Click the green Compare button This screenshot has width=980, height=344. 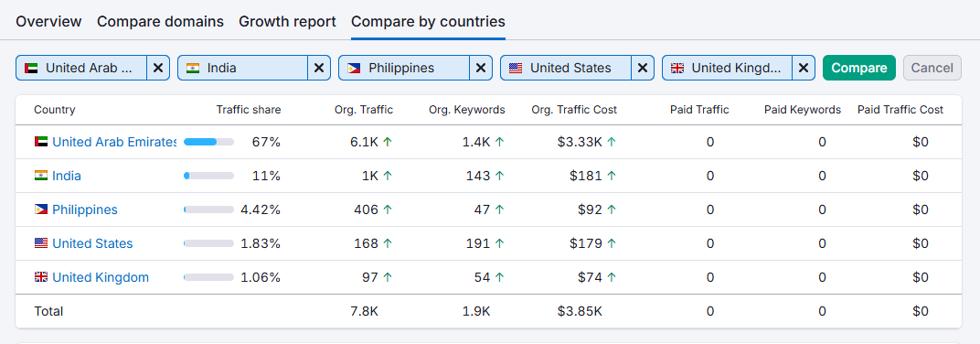point(858,69)
